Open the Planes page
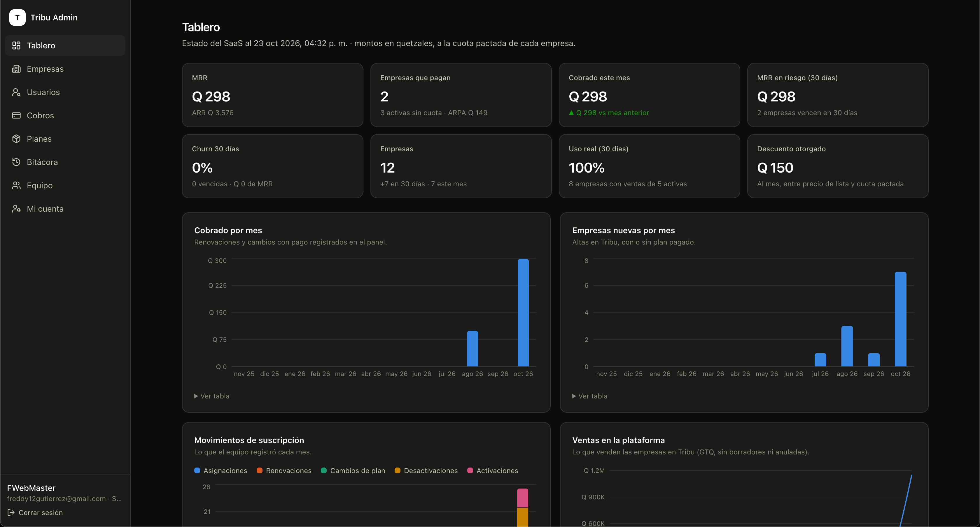 (x=65, y=139)
